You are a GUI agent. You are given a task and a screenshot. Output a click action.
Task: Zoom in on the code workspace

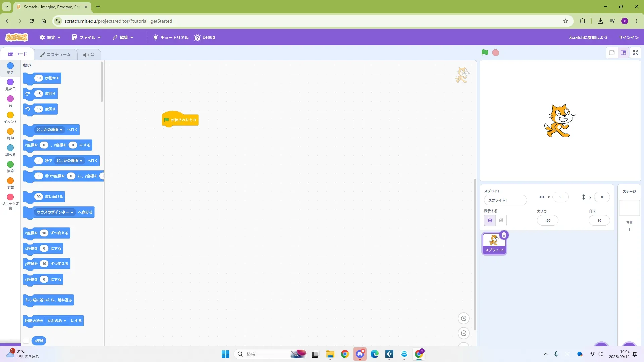[464, 319]
